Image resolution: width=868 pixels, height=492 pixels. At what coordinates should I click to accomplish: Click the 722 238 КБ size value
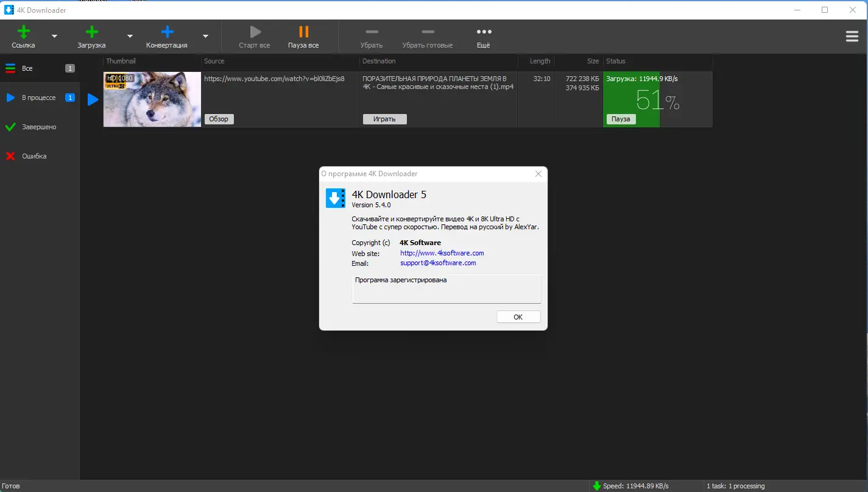point(582,79)
